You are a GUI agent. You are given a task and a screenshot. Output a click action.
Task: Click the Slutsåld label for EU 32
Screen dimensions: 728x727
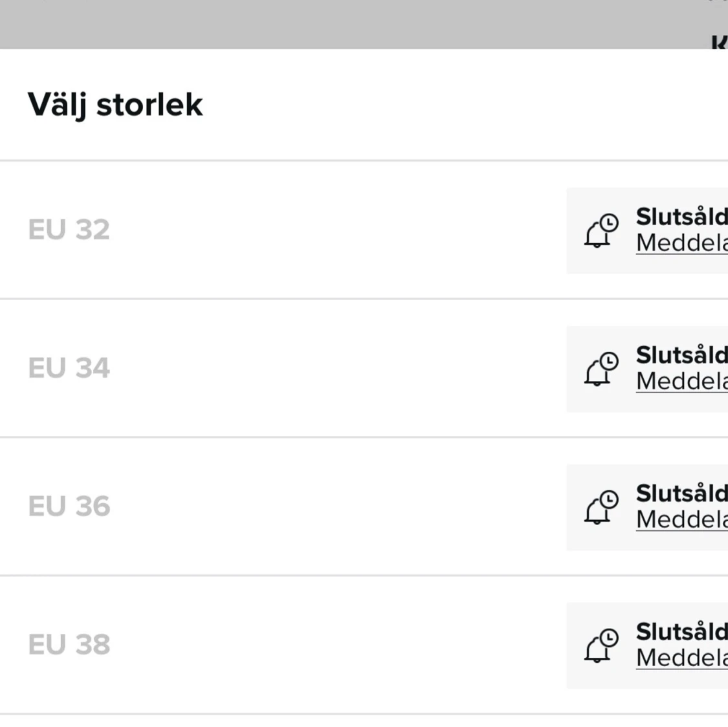pos(681,217)
